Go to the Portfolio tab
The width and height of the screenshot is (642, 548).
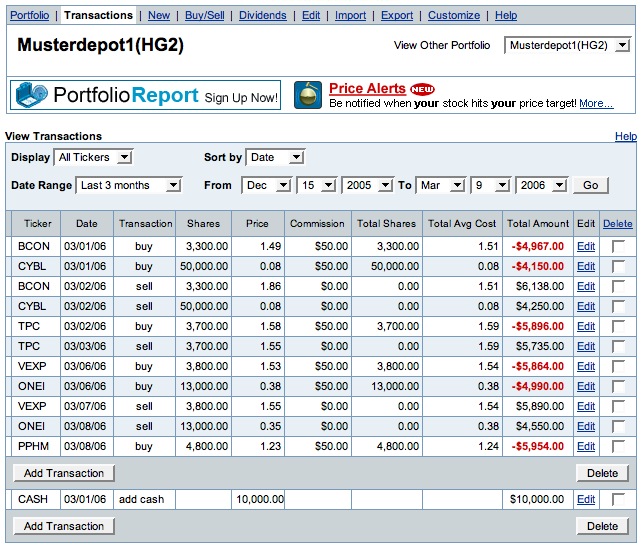[29, 15]
